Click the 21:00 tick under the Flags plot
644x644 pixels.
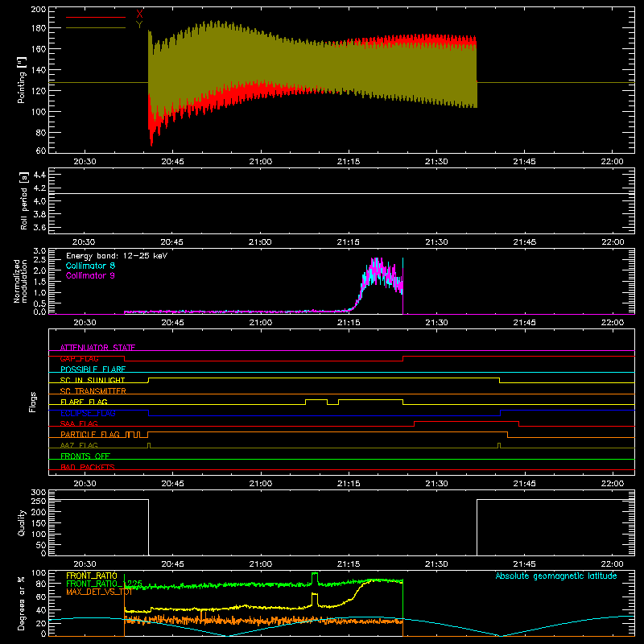[260, 484]
